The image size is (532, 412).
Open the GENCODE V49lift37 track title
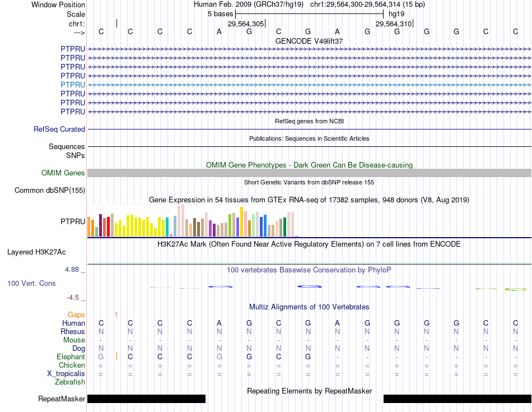309,41
